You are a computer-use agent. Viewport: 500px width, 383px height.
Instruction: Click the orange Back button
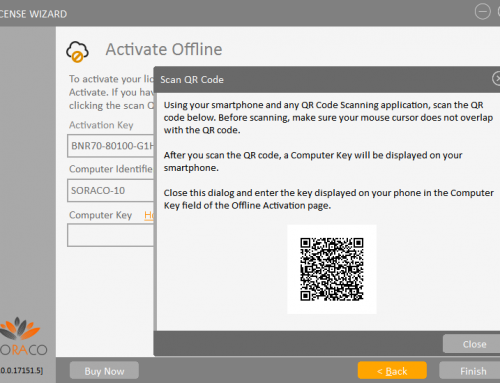click(x=392, y=370)
